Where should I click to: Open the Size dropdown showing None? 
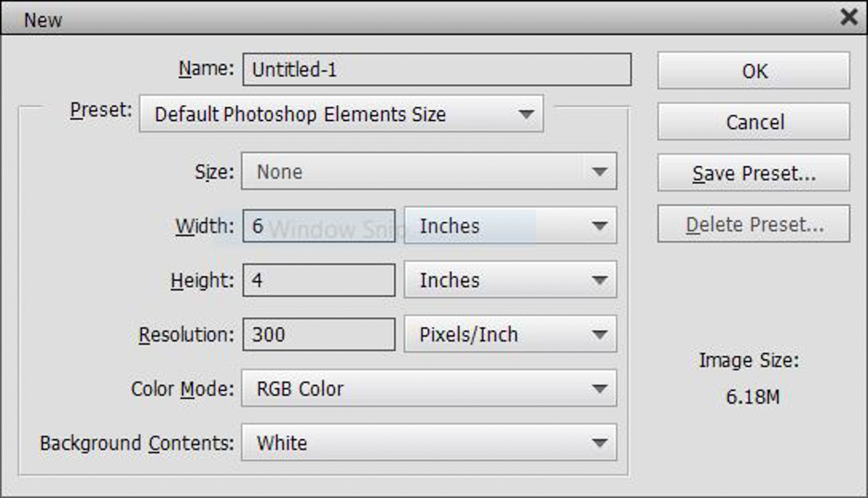tap(429, 172)
